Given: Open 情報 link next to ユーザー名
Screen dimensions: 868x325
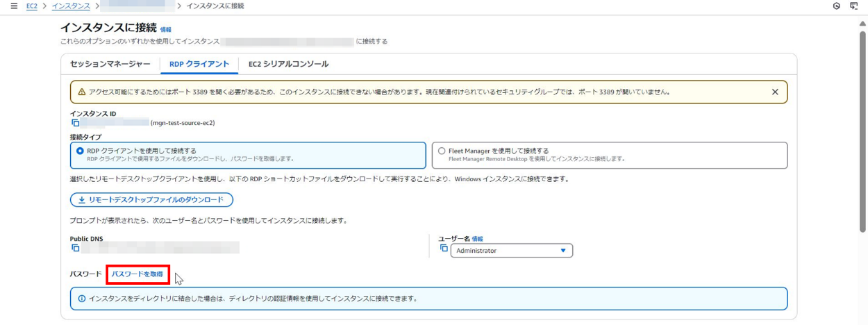Looking at the screenshot, I should 477,239.
